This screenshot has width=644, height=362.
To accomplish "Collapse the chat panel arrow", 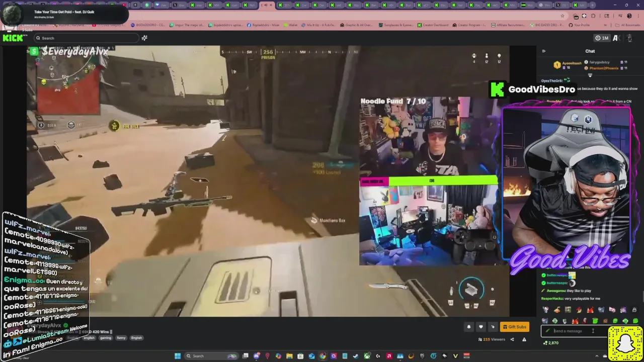I will [x=544, y=51].
